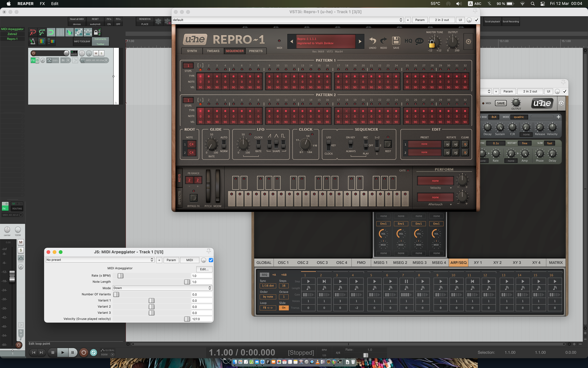
Task: Click Reset all MIDI devices button
Action: [x=77, y=21]
